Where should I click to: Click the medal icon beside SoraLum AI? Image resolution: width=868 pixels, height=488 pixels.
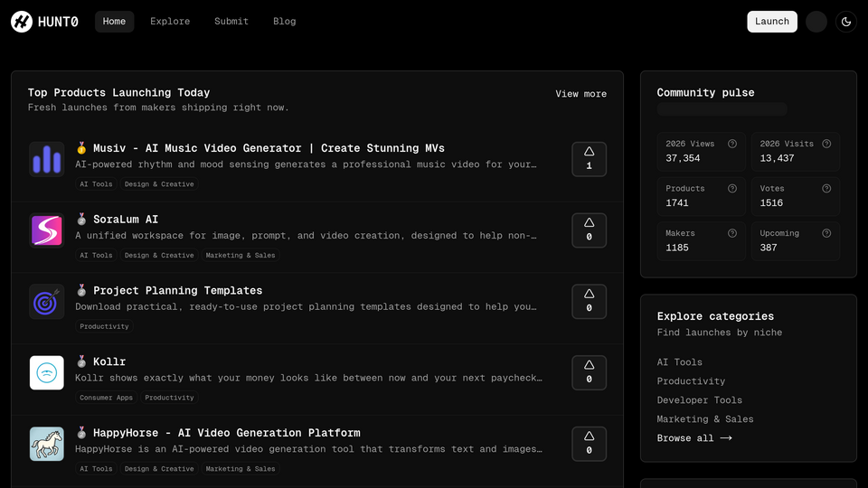point(81,219)
